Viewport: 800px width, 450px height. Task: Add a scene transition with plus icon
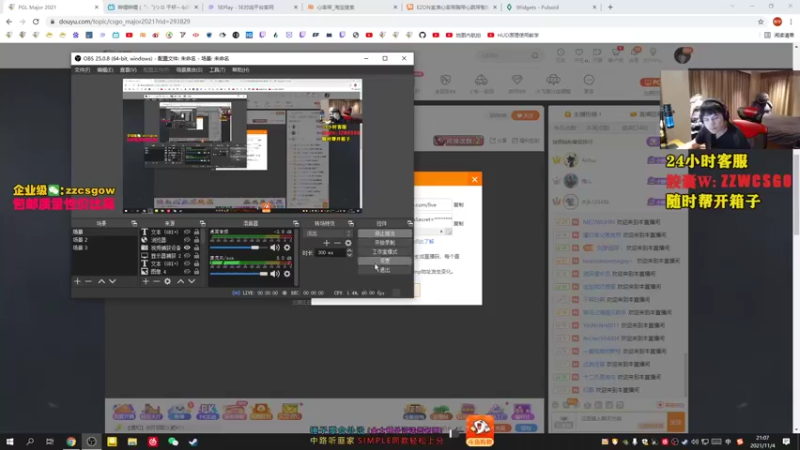tap(327, 243)
